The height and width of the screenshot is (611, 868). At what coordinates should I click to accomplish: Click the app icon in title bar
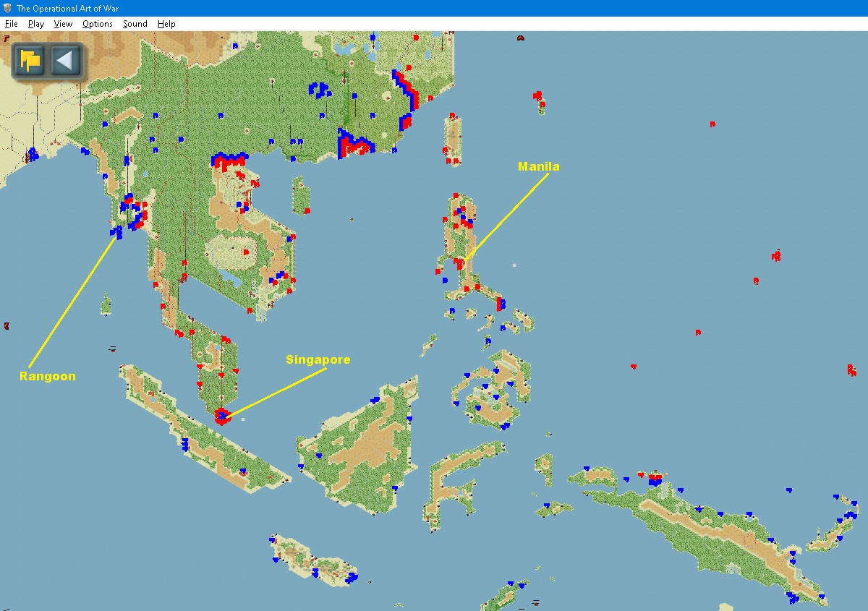pyautogui.click(x=7, y=8)
